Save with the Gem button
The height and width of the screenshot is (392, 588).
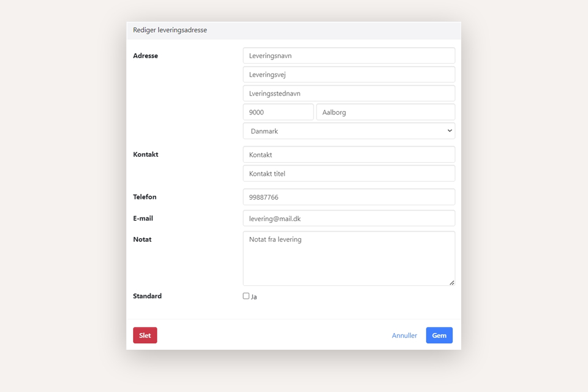439,336
